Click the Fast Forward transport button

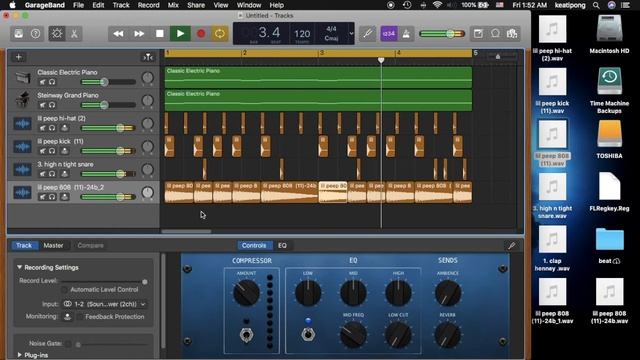(x=139, y=33)
